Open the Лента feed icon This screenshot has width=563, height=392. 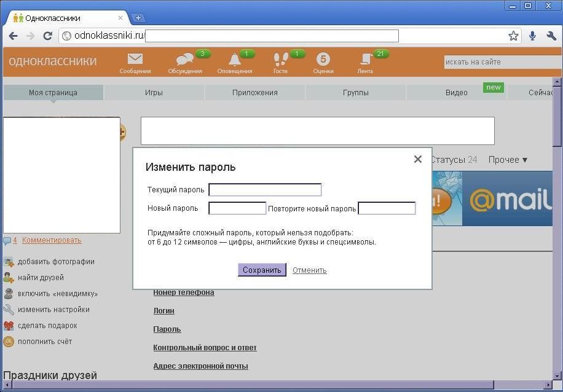366,59
